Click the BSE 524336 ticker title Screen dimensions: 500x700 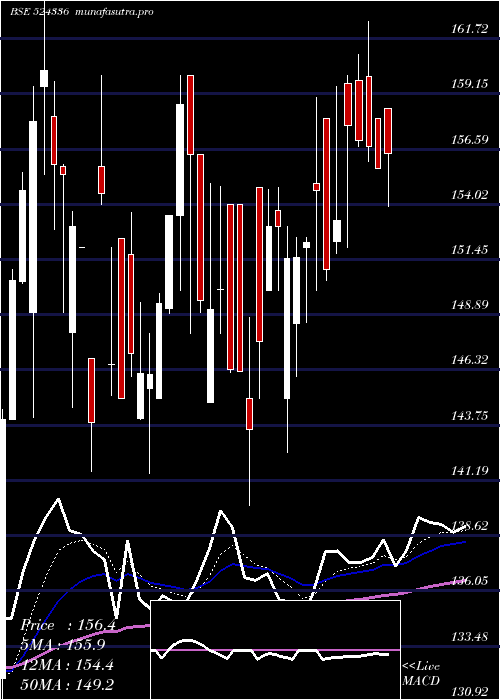[x=39, y=12]
